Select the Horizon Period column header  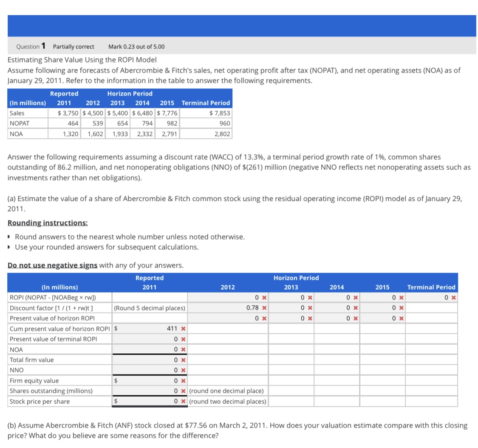pos(296,278)
